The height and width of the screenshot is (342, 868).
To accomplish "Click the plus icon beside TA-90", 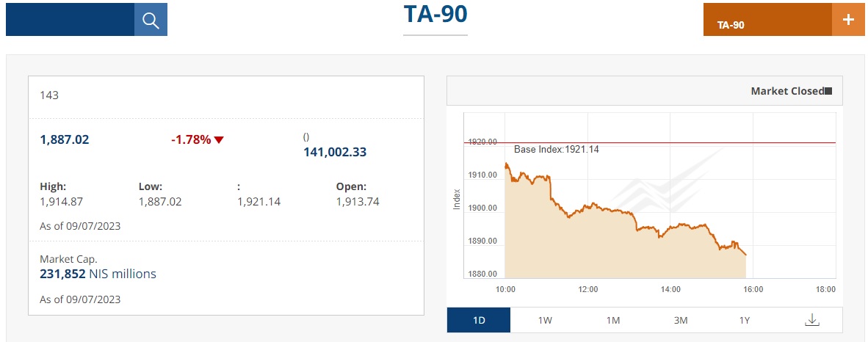I will 848,20.
